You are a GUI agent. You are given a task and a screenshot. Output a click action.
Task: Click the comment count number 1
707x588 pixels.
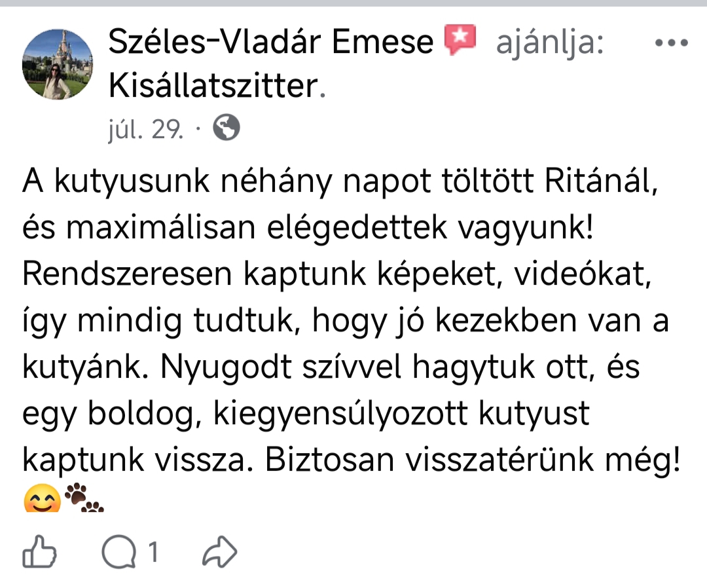153,553
